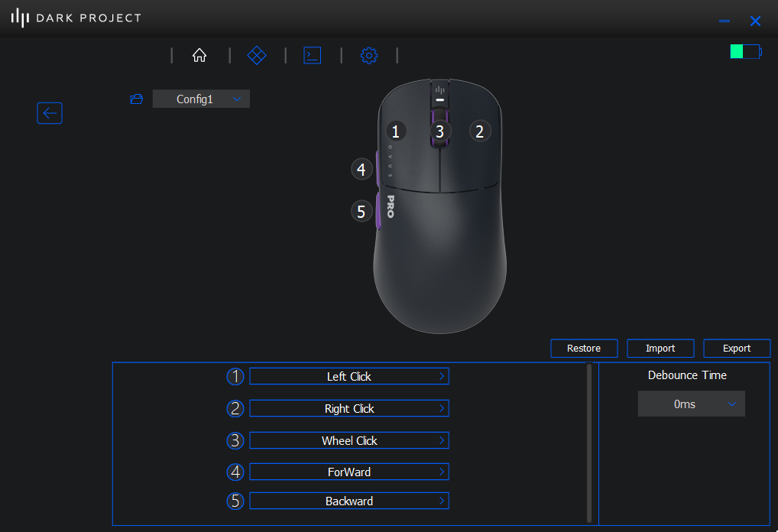Image resolution: width=778 pixels, height=532 pixels.
Task: Check the battery level indicator
Action: (x=746, y=51)
